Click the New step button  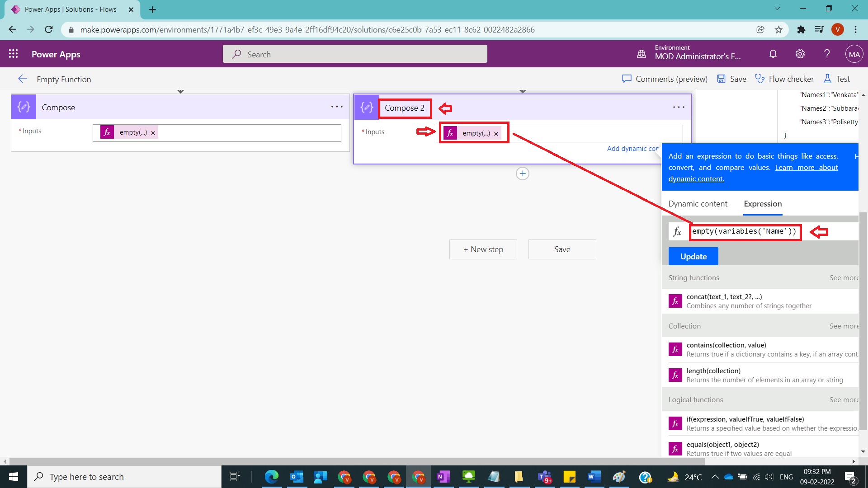pyautogui.click(x=483, y=249)
